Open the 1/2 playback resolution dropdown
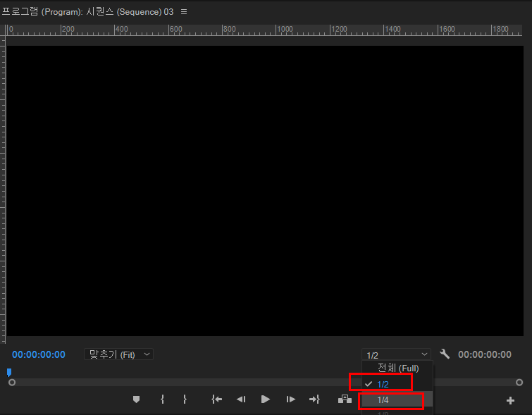 [396, 354]
